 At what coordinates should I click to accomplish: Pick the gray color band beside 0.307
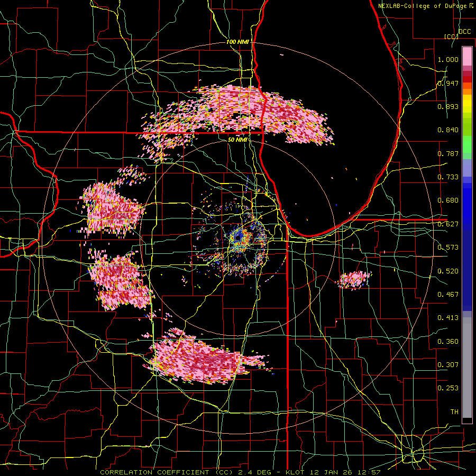pos(467,368)
